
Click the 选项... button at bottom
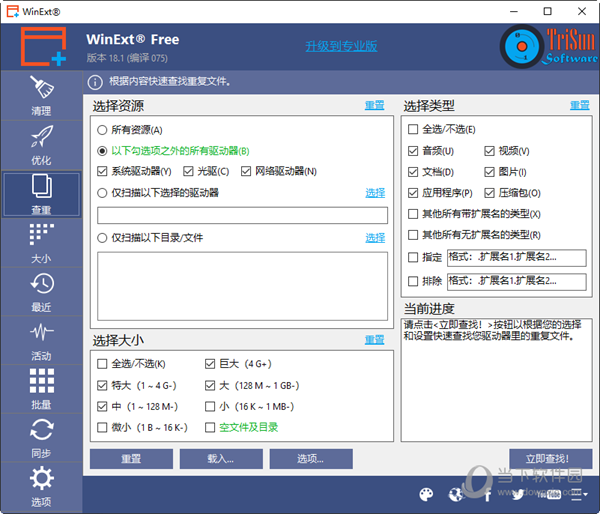(x=311, y=459)
